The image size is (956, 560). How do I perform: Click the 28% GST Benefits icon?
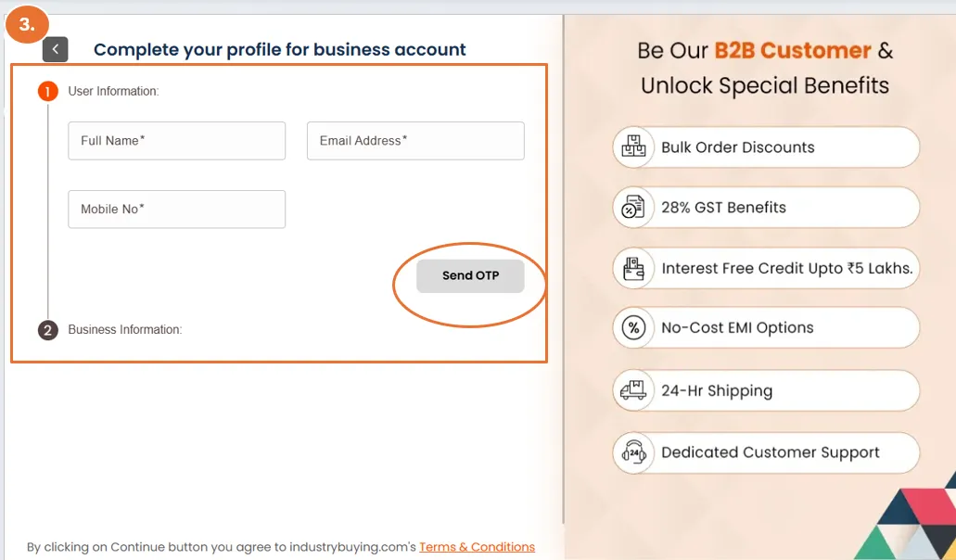[x=634, y=208]
